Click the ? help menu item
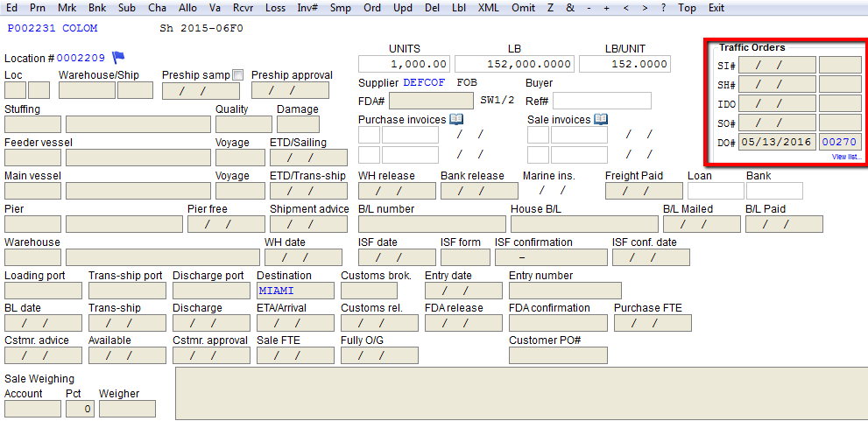Viewport: 868px width, 421px height. [664, 8]
